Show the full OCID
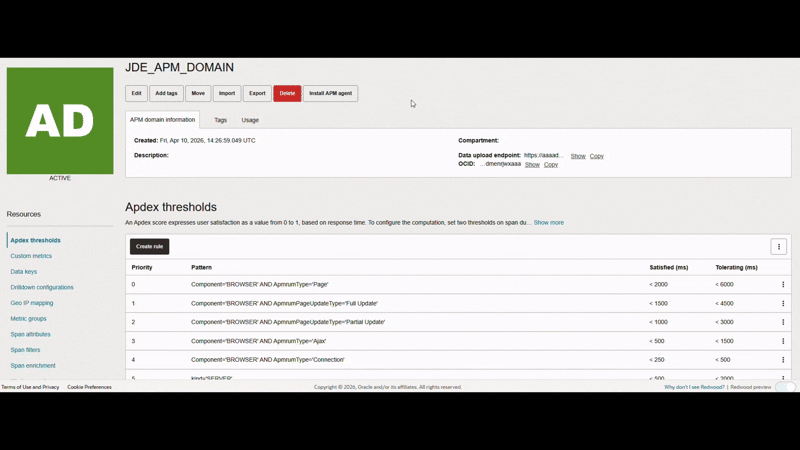The height and width of the screenshot is (450, 800). 532,165
